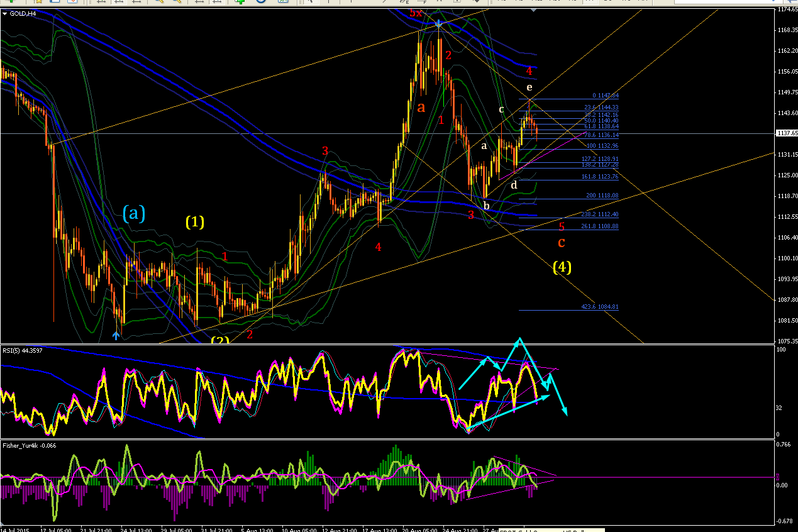This screenshot has width=798, height=532.
Task: Select the white d triangle label
Action: click(x=514, y=185)
